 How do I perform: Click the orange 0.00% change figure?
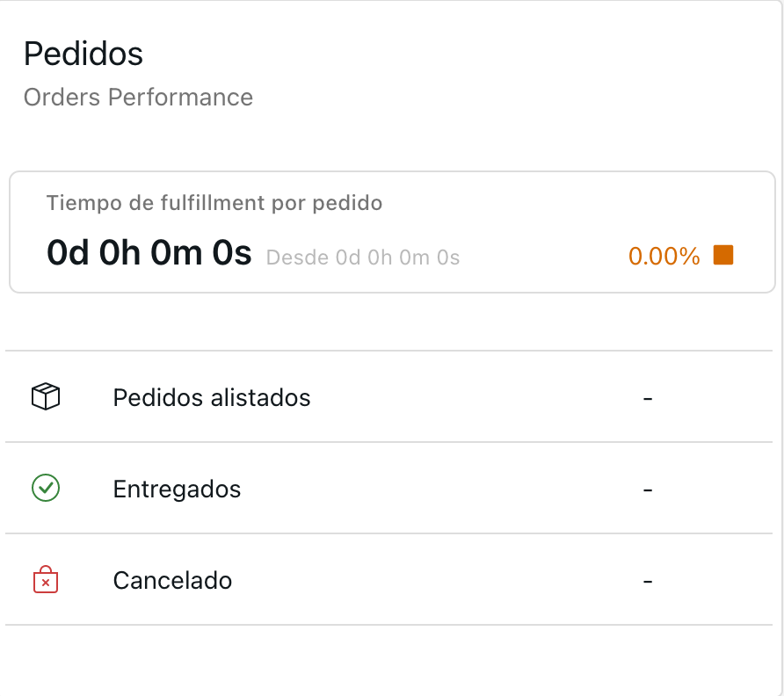click(664, 257)
